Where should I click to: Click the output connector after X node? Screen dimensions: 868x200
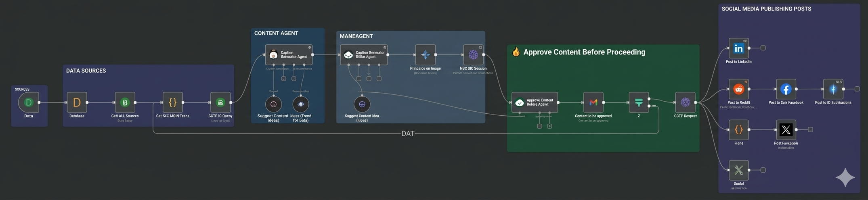coord(810,130)
